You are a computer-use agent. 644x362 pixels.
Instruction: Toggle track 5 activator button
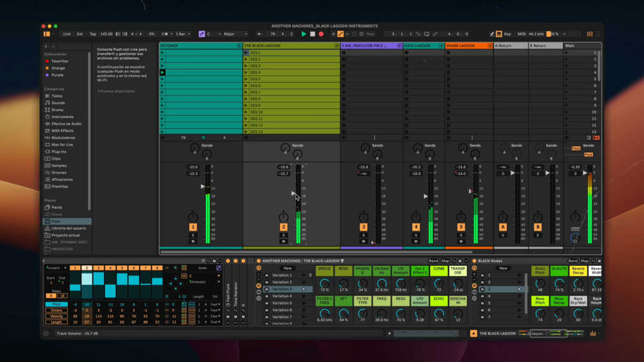pos(461,227)
